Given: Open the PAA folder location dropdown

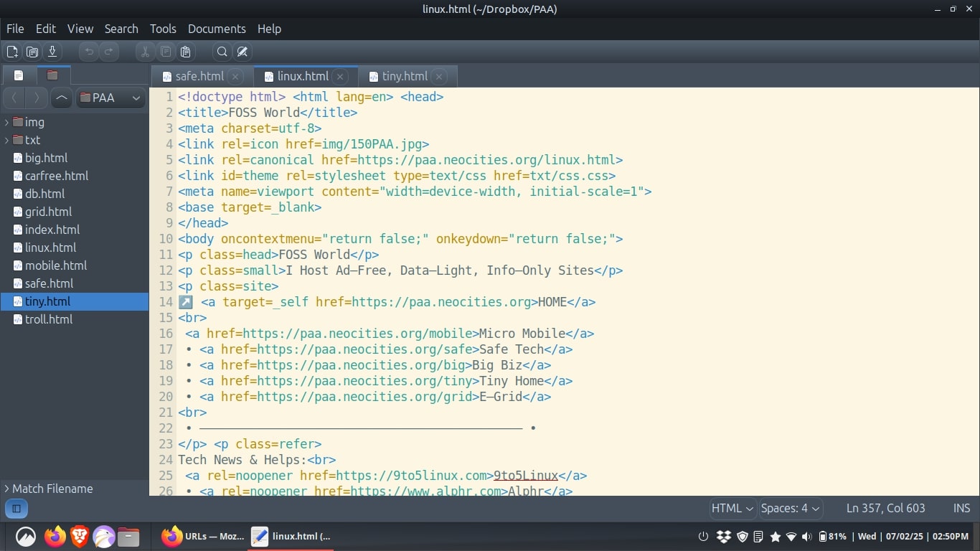Looking at the screenshot, I should [111, 98].
